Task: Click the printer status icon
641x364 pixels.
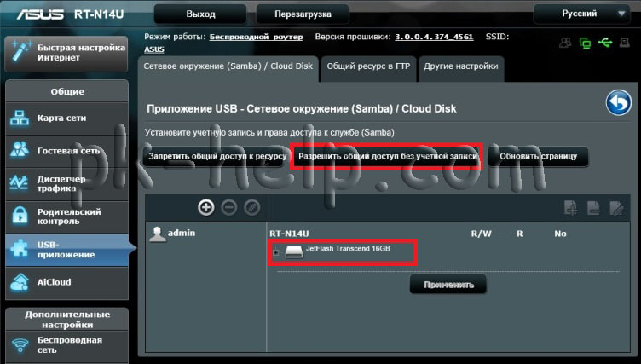Action: click(x=625, y=42)
